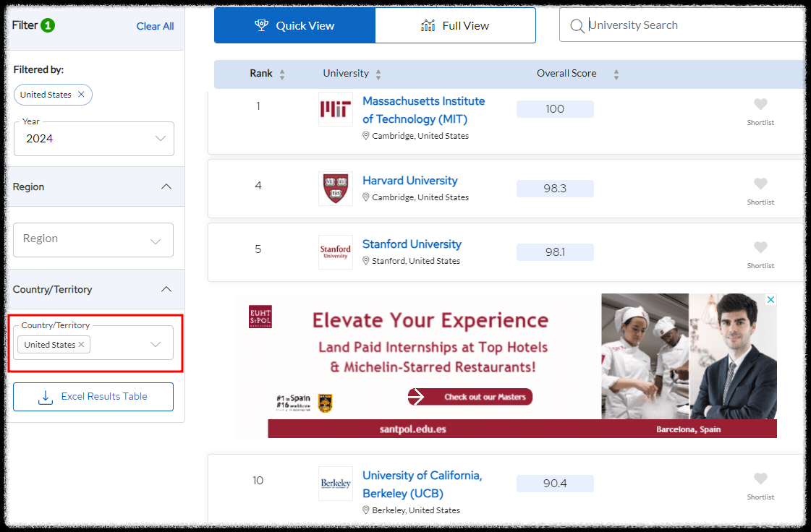Viewport: 811px width, 532px height.
Task: Sort by University column arrows
Action: 378,74
